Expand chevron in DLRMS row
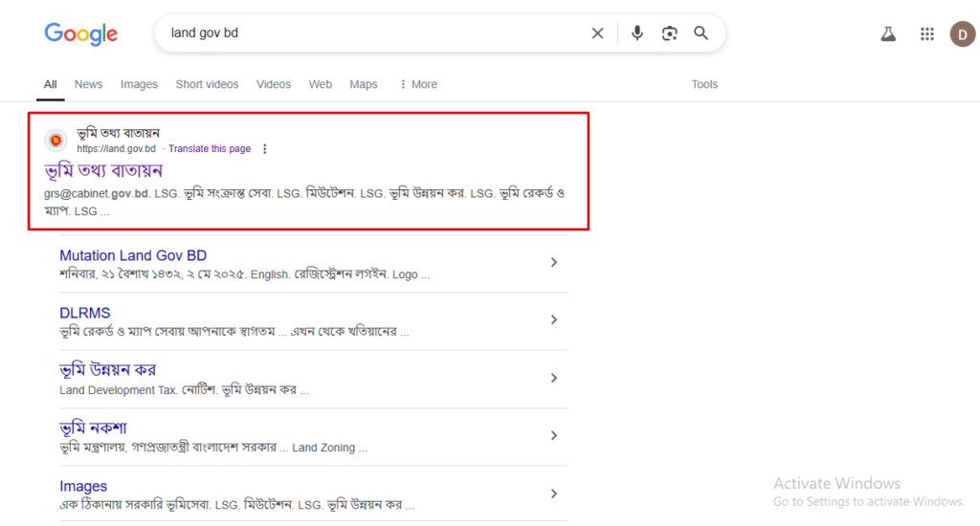Screen dimensions: 980x526 (x=554, y=319)
